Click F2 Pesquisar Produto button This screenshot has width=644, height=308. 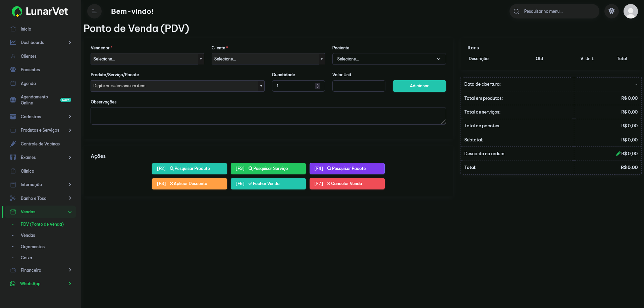tap(190, 169)
